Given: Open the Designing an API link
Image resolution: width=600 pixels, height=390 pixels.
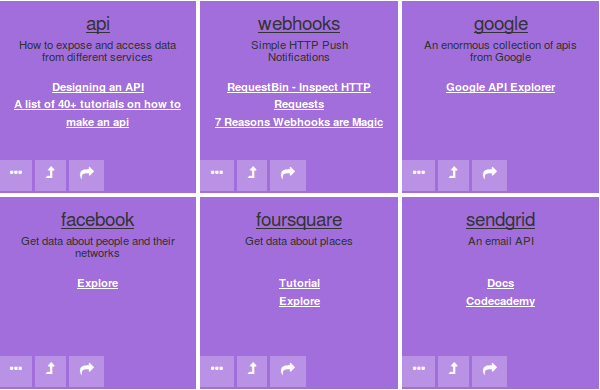Looking at the screenshot, I should coord(98,87).
